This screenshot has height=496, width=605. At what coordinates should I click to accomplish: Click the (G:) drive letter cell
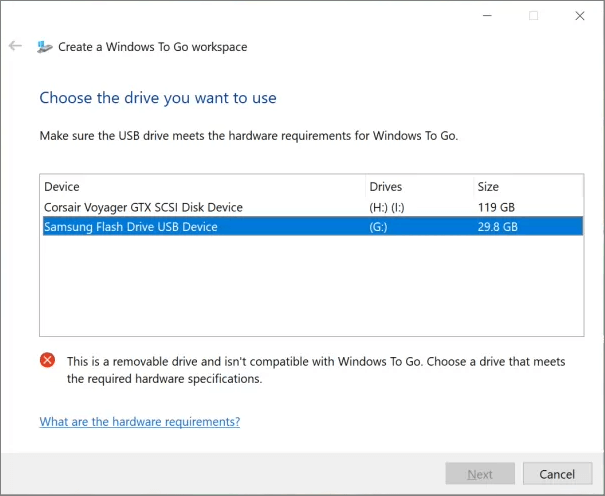pos(378,227)
